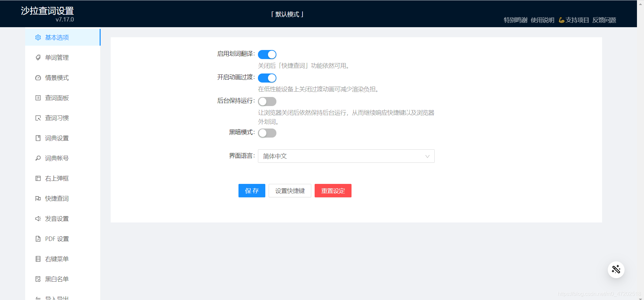Click the 界面语言 label

pos(242,156)
